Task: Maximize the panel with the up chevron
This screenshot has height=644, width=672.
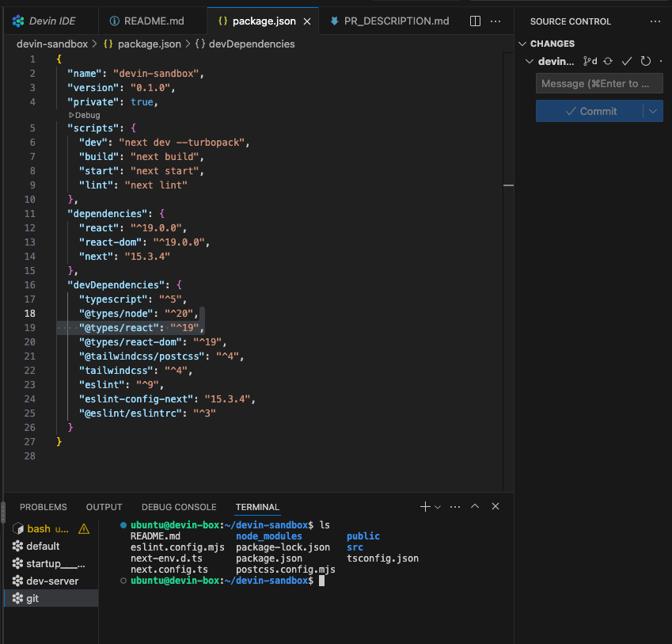Action: (475, 506)
